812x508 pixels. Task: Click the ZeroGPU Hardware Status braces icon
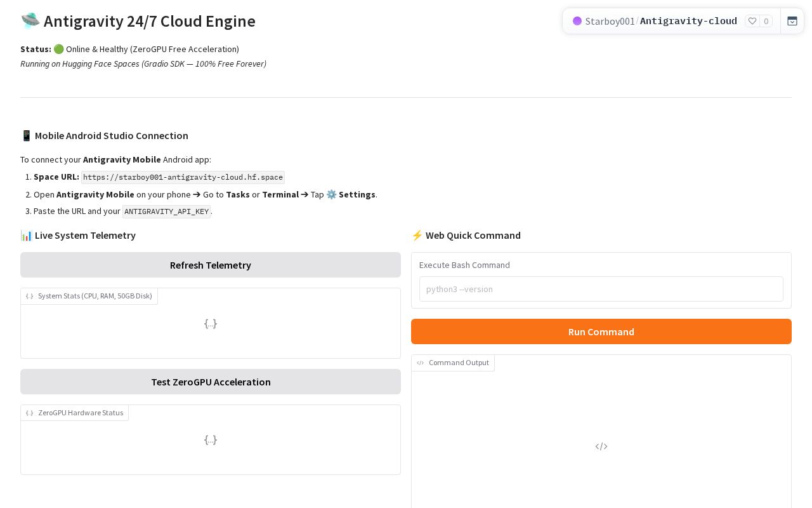tap(30, 413)
